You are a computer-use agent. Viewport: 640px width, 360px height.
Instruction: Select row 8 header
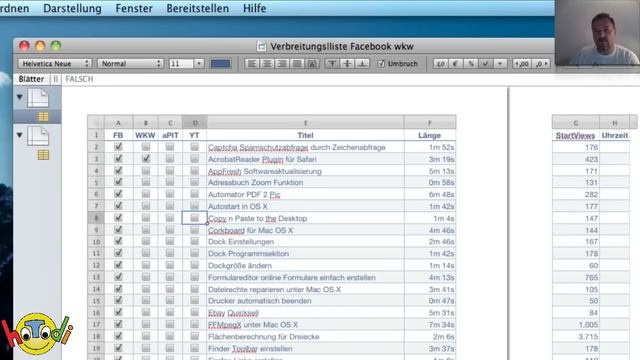coord(96,218)
